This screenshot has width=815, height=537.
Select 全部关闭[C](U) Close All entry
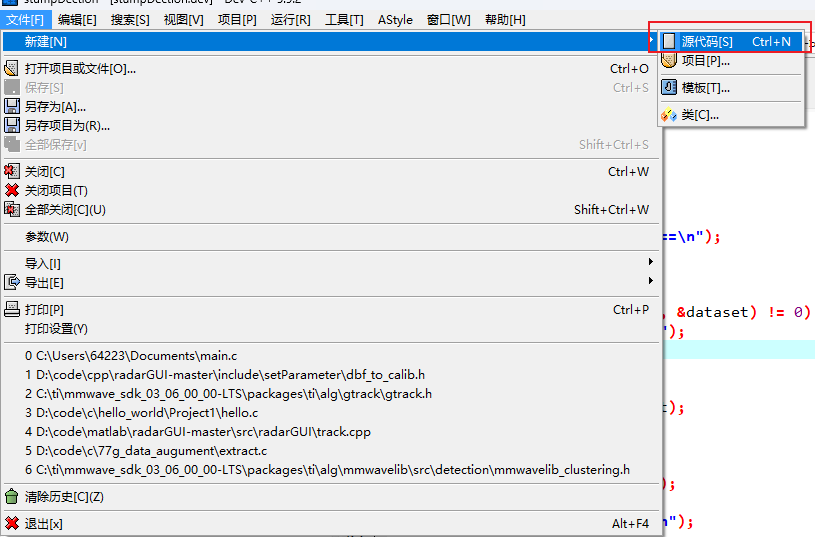click(x=331, y=209)
